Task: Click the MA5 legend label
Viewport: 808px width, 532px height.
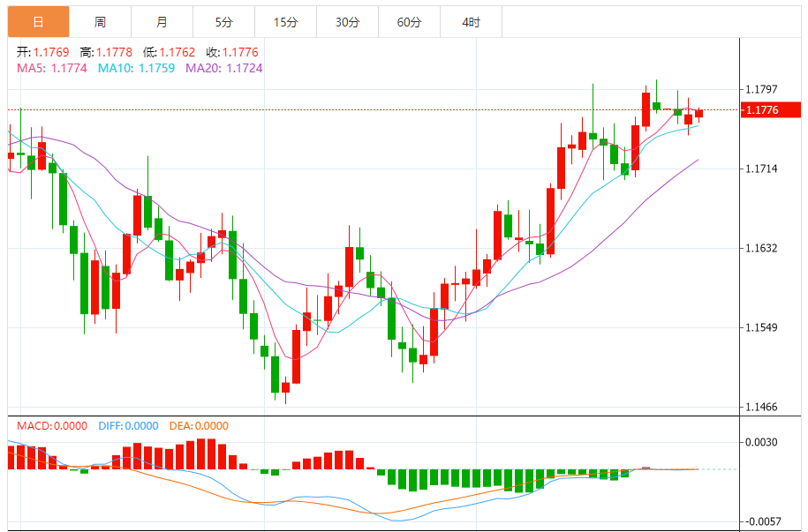Action: 51,68
